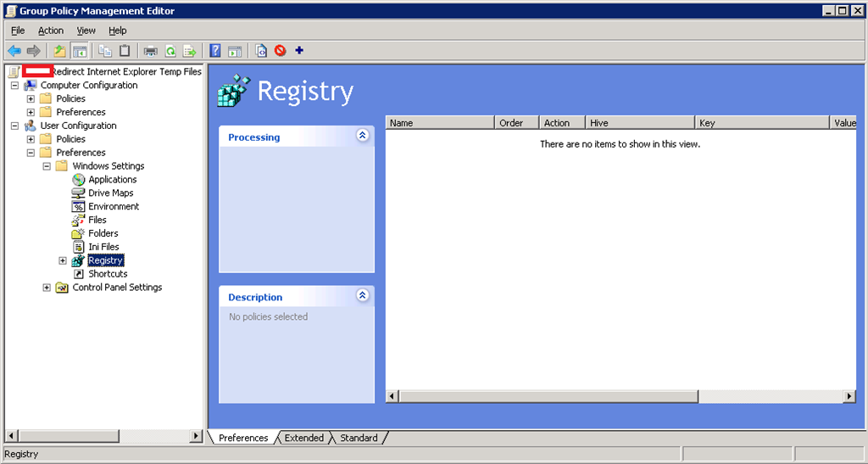Screen dimensions: 868x464
Task: Expand Policies under Computer Configuration
Action: [x=31, y=98]
